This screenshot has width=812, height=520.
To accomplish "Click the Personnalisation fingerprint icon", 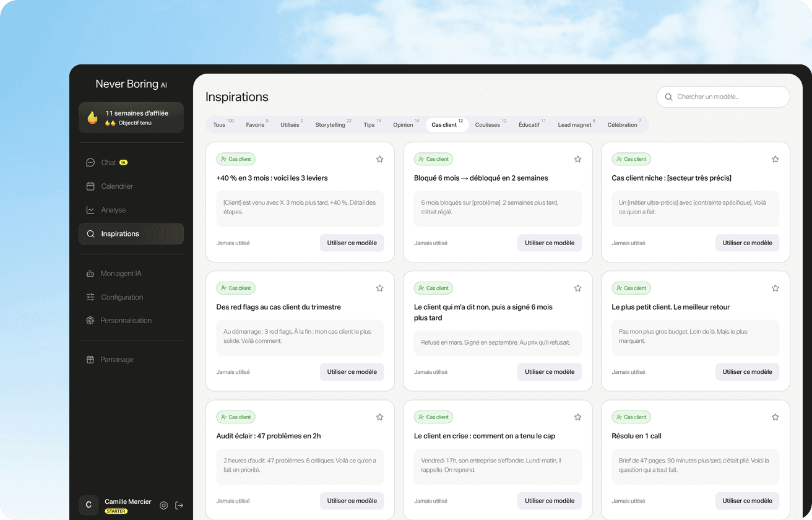I will pyautogui.click(x=90, y=321).
